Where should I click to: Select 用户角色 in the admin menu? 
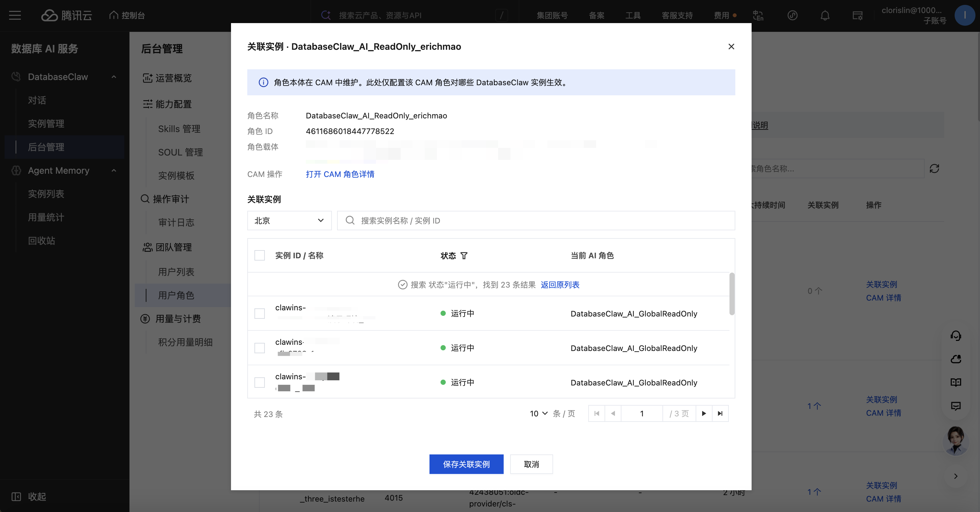[x=183, y=295]
